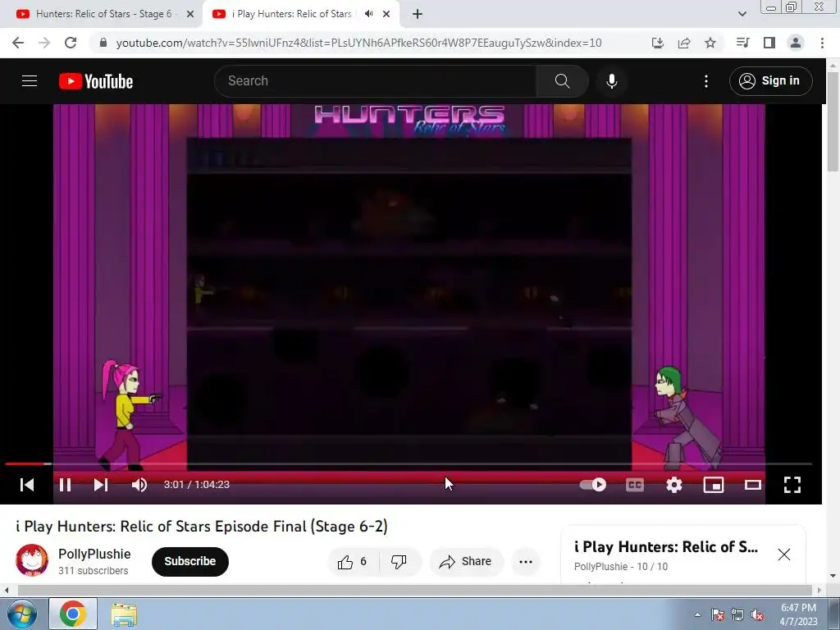Switch to Hunters Stage 6 tab

[102, 14]
